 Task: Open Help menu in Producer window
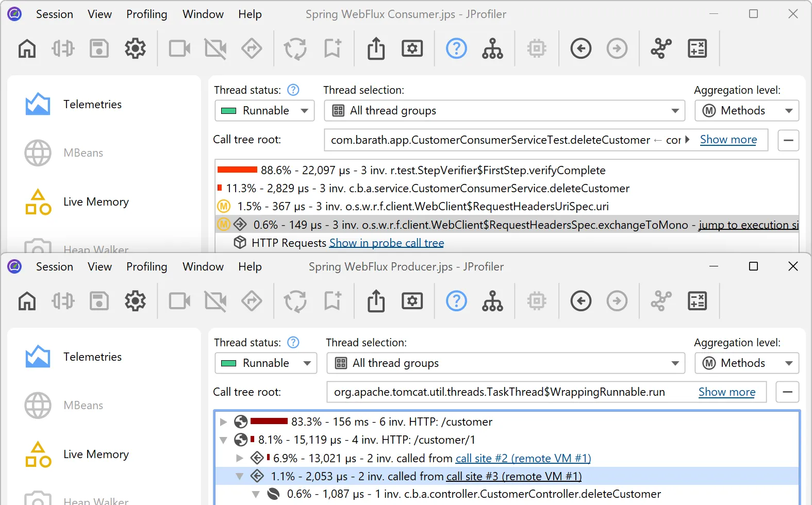pos(250,267)
